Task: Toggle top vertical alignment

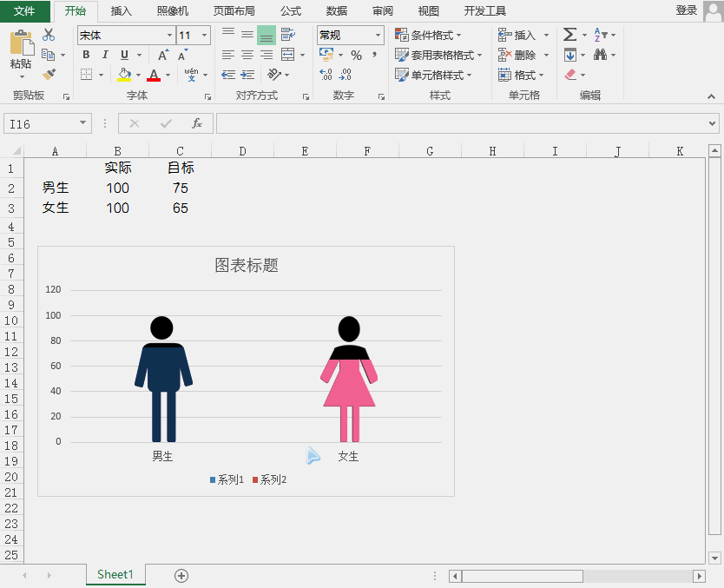Action: 228,35
